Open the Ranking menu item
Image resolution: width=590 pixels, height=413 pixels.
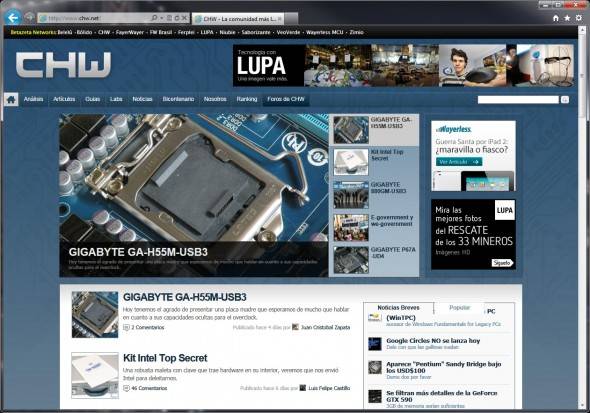(x=247, y=99)
